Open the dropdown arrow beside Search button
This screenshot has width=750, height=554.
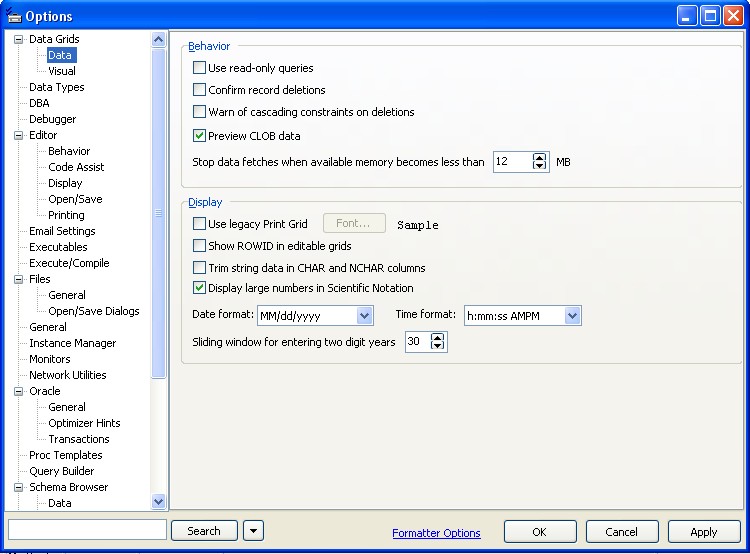(253, 531)
